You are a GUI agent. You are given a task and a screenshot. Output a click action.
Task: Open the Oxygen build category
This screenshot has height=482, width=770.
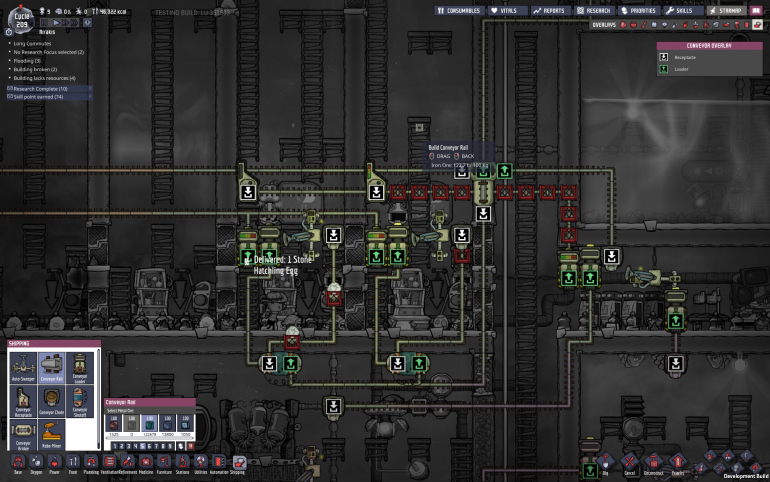[x=36, y=462]
